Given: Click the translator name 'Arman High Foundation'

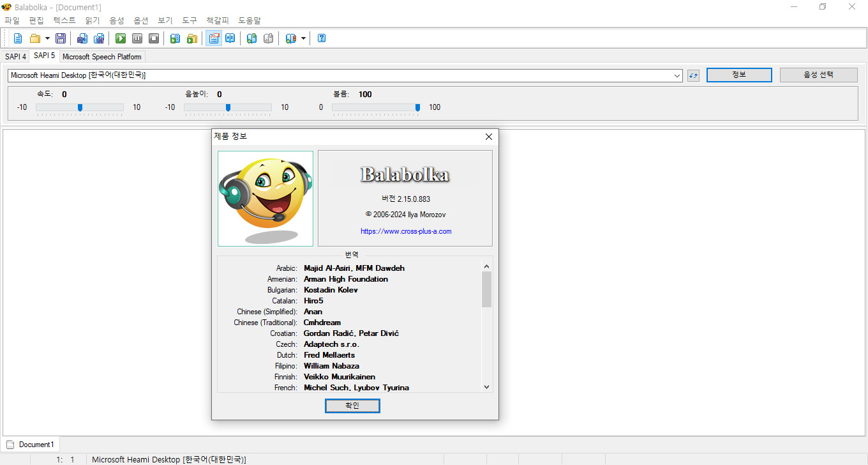Looking at the screenshot, I should [x=346, y=279].
